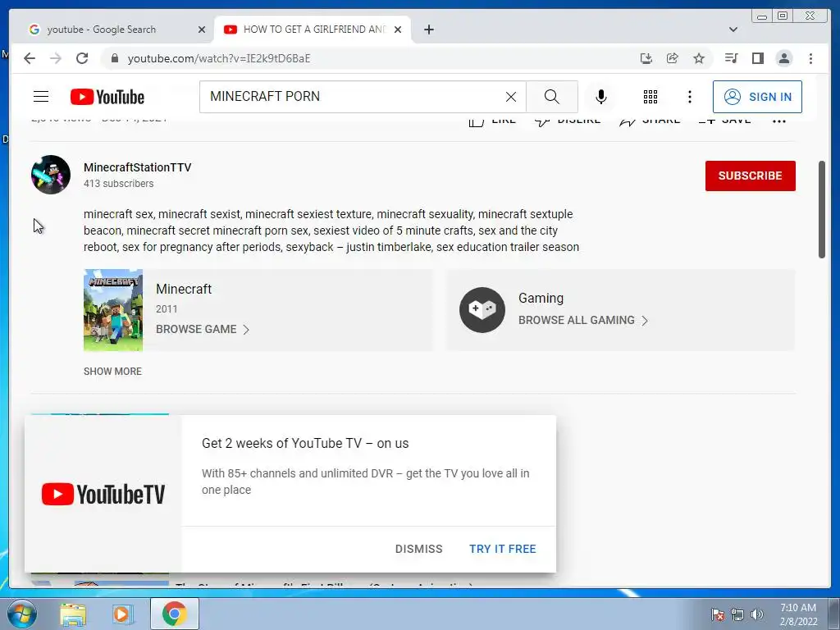Reload the current page
The image size is (840, 630).
click(x=82, y=58)
